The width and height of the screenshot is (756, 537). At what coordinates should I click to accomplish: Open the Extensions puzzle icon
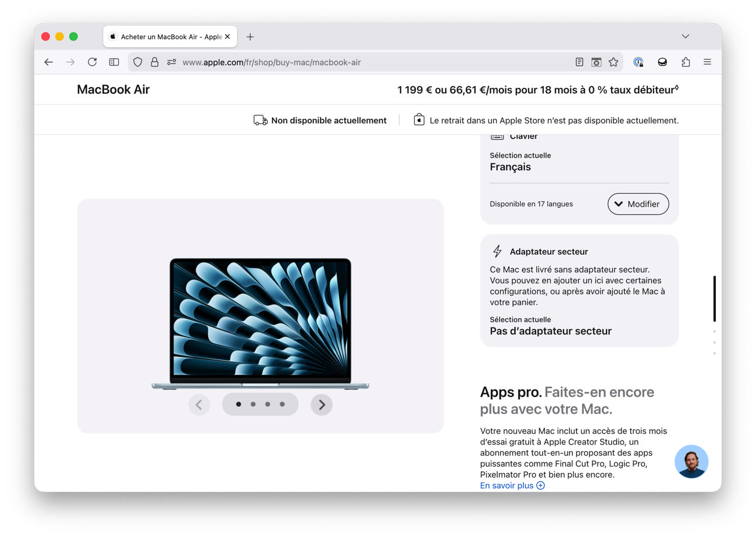click(x=686, y=62)
